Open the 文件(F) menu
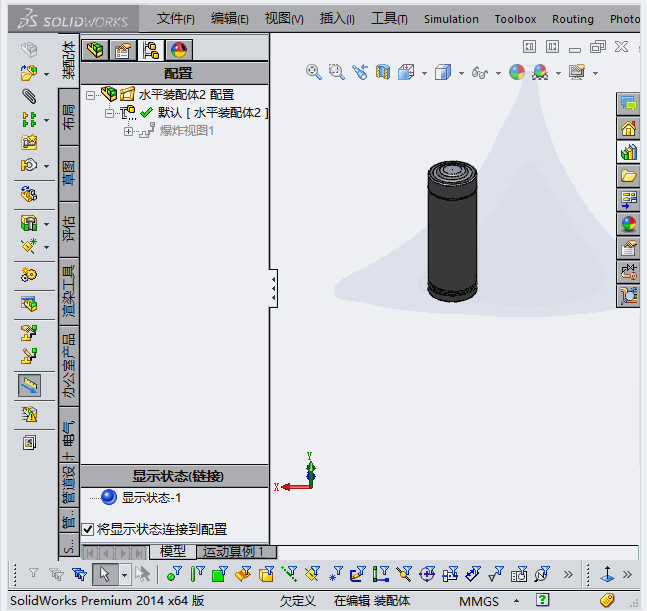This screenshot has width=647, height=611. (x=175, y=19)
